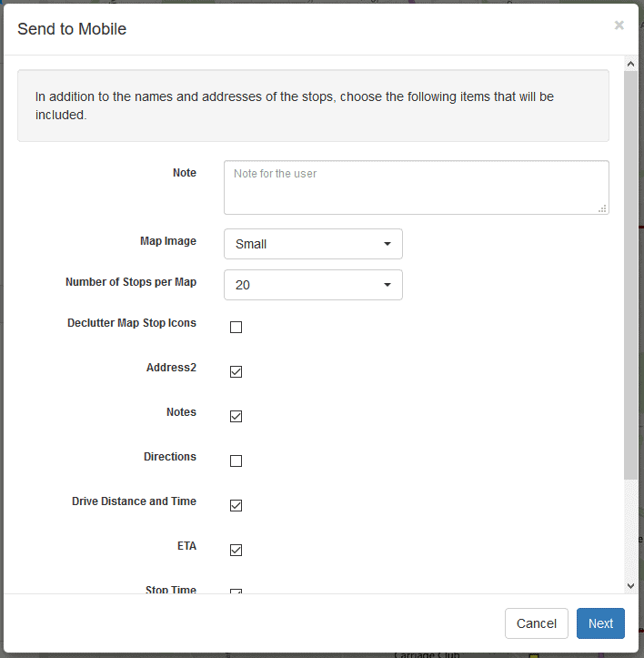Click the instruction text about stops

coord(295,106)
